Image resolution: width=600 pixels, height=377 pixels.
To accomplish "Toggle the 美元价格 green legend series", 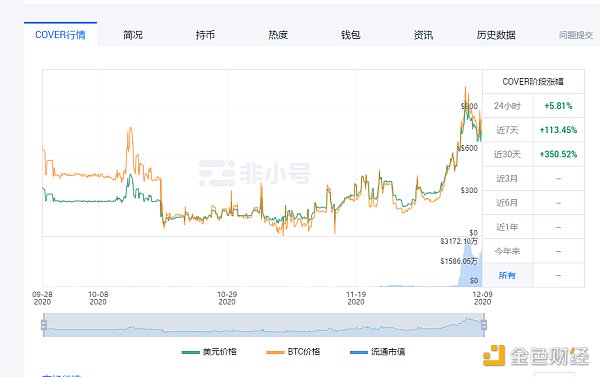I will (x=209, y=352).
